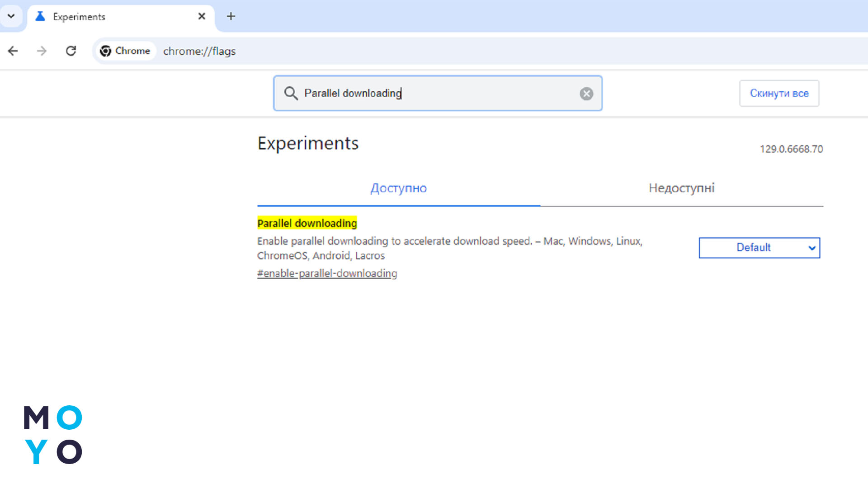
Task: Go forward with the forward arrow
Action: [x=42, y=51]
